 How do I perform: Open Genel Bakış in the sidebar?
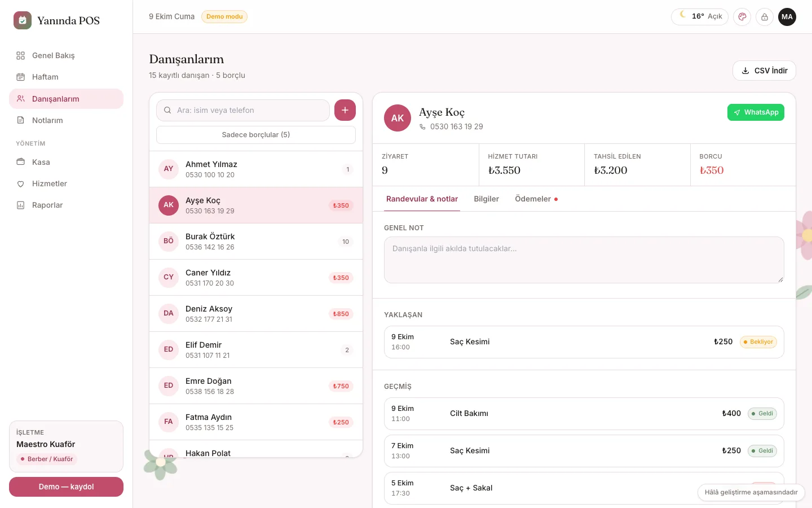[x=66, y=55]
